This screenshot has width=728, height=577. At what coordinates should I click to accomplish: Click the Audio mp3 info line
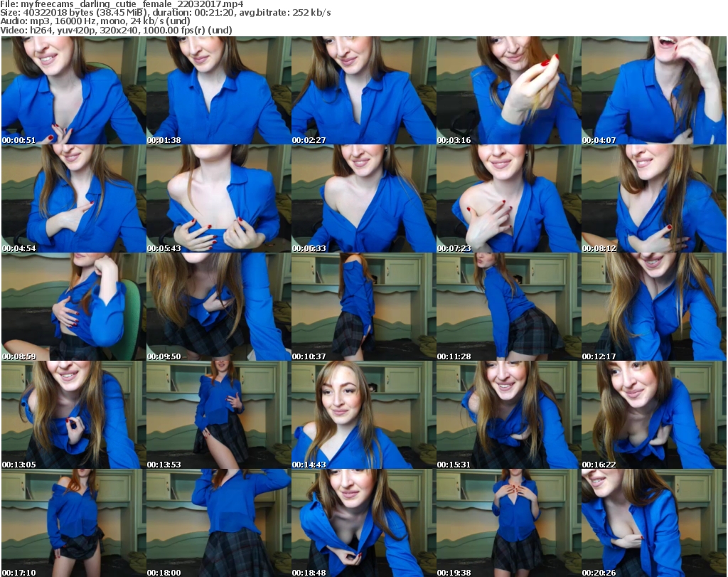click(95, 21)
